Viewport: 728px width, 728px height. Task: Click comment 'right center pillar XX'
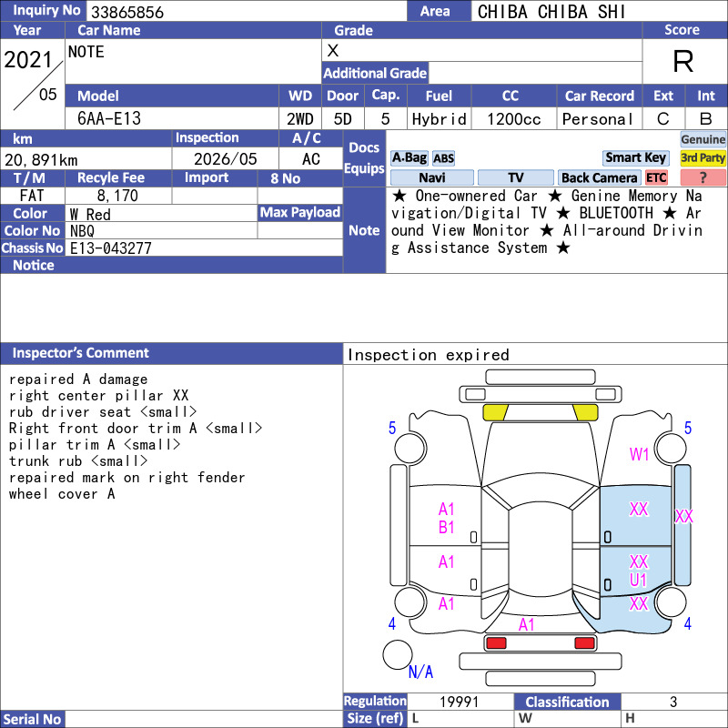[98, 395]
